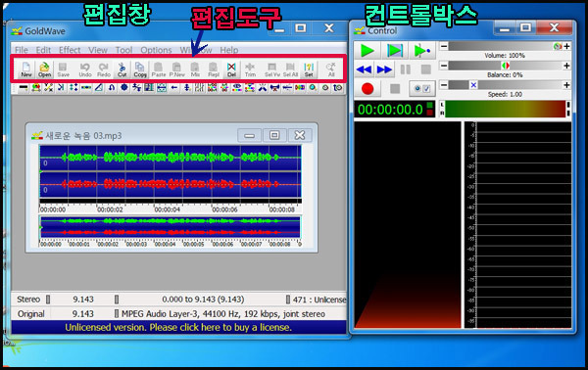The image size is (588, 370).
Task: Click the Trim toolbar icon
Action: pos(250,69)
